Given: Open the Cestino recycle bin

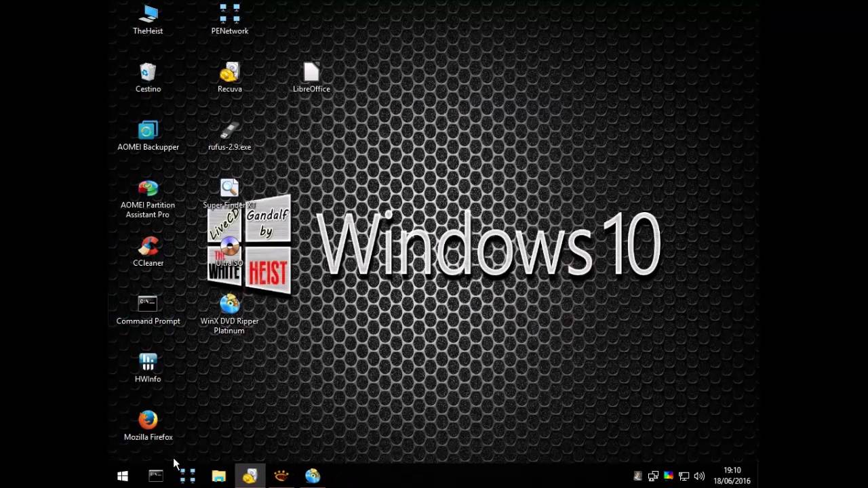Looking at the screenshot, I should tap(148, 77).
